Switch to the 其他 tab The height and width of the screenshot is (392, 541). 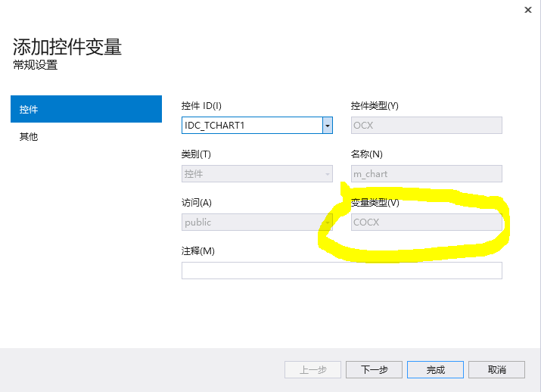click(x=29, y=137)
